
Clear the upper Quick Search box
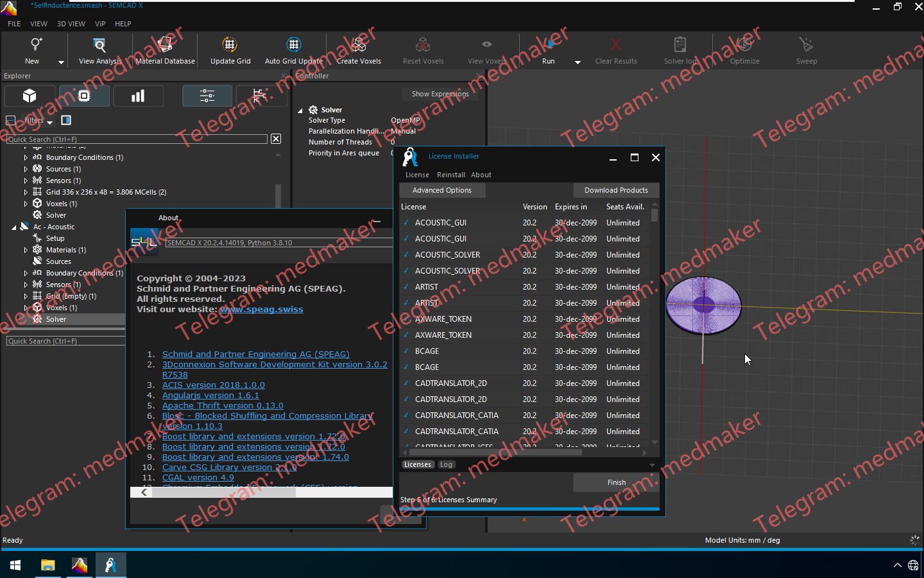276,139
